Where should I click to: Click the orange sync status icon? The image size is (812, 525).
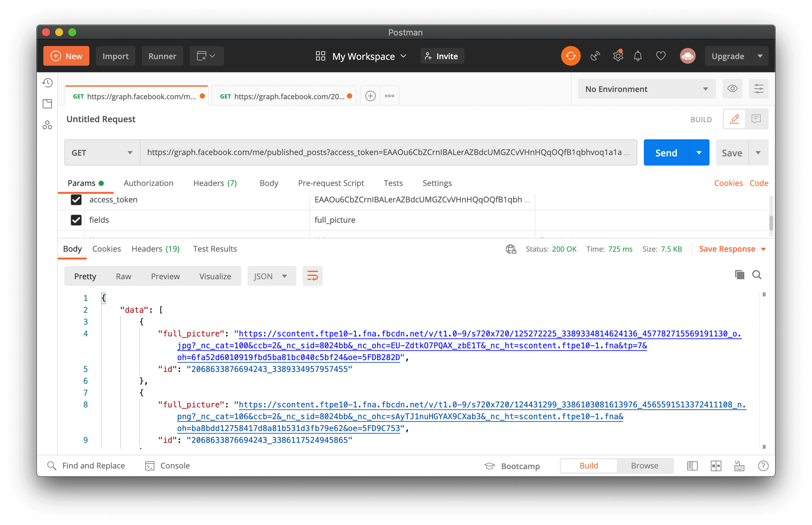pos(570,56)
